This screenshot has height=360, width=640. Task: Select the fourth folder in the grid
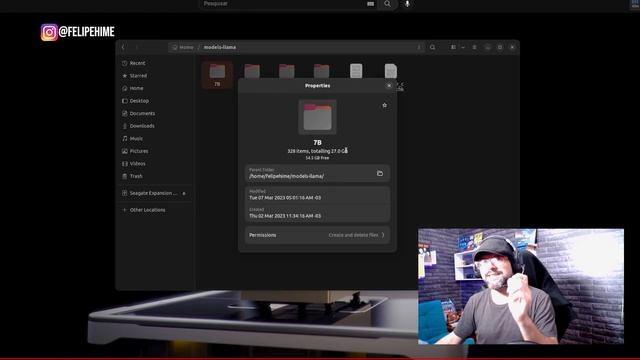click(321, 71)
